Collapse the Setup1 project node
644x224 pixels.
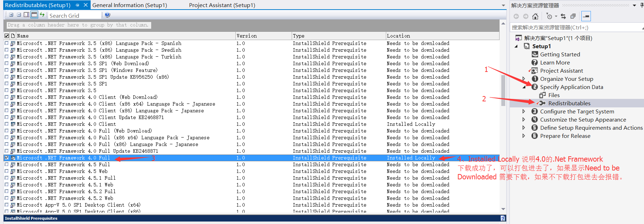(516, 46)
